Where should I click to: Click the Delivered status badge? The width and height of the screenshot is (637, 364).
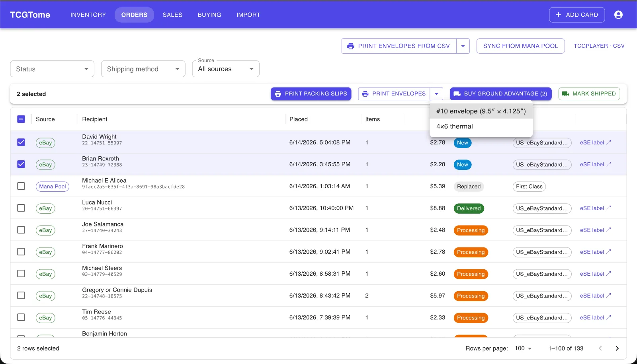click(x=469, y=208)
